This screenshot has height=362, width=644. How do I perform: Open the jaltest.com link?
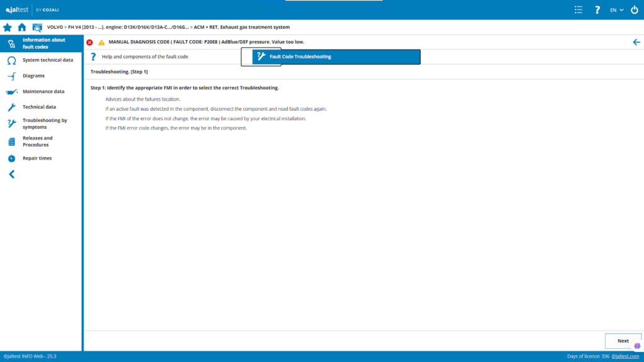pos(626,357)
